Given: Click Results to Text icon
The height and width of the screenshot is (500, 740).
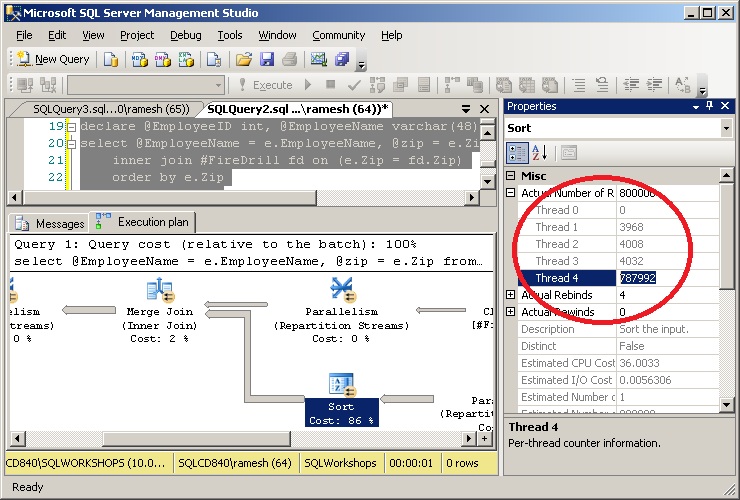Looking at the screenshot, I should (x=504, y=85).
